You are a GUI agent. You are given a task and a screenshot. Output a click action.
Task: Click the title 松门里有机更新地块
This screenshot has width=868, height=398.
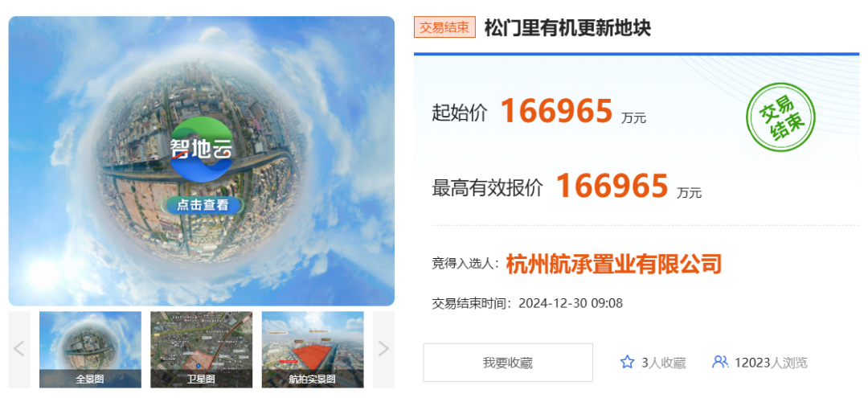[567, 27]
